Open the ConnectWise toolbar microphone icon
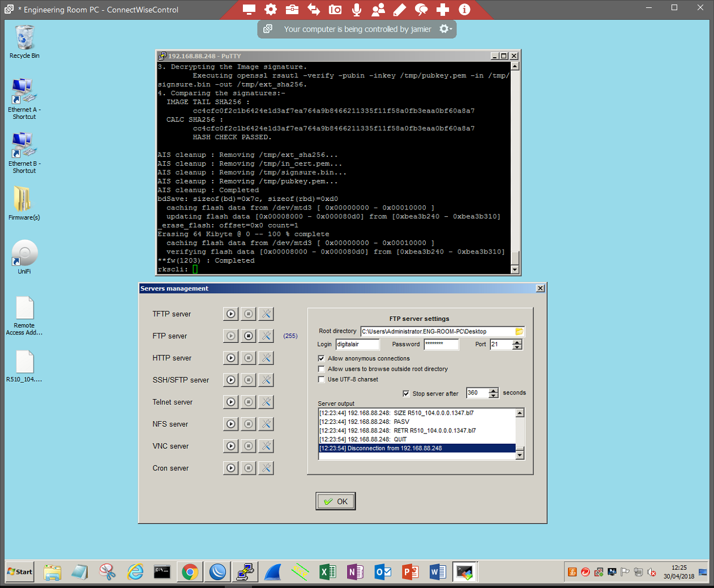The image size is (714, 588). pos(357,10)
